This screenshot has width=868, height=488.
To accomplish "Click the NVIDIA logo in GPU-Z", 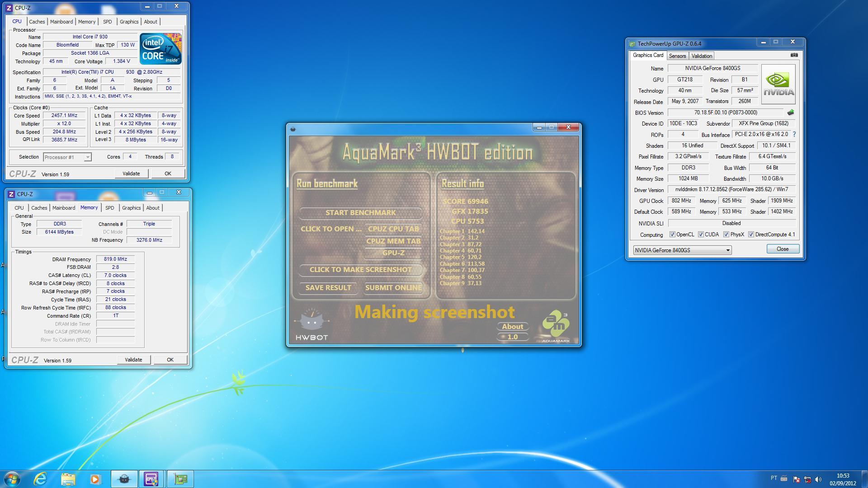I will 778,84.
